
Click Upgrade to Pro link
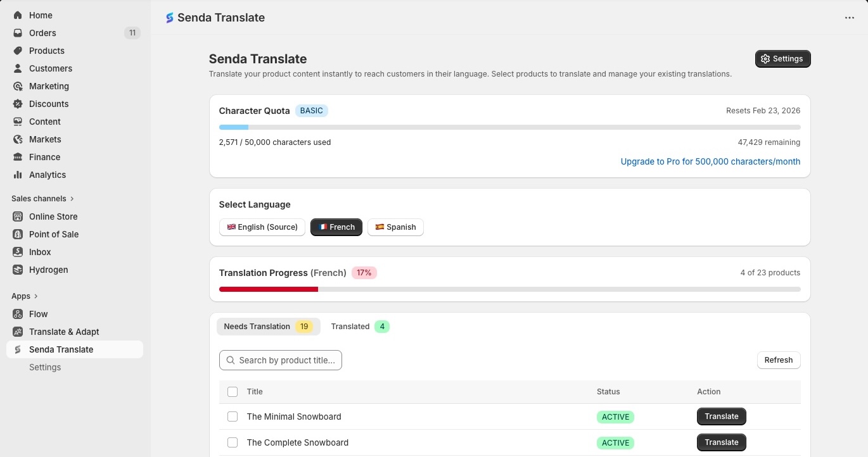pos(710,161)
